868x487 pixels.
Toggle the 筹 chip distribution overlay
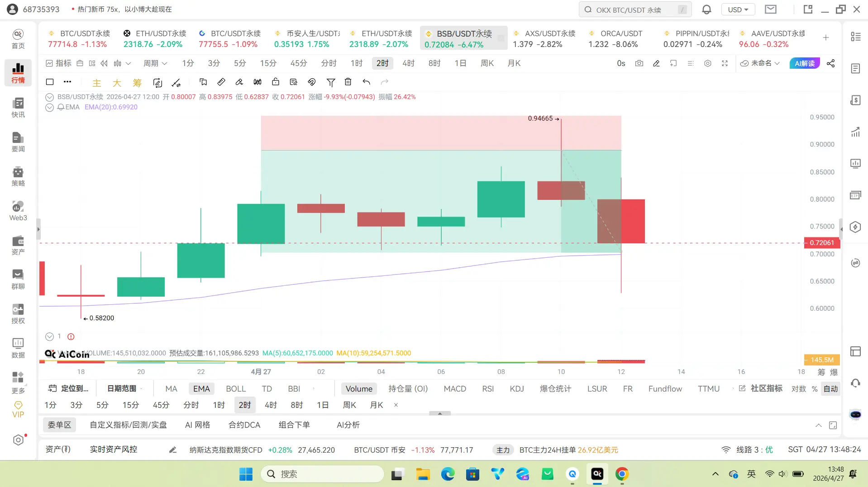[x=137, y=83]
